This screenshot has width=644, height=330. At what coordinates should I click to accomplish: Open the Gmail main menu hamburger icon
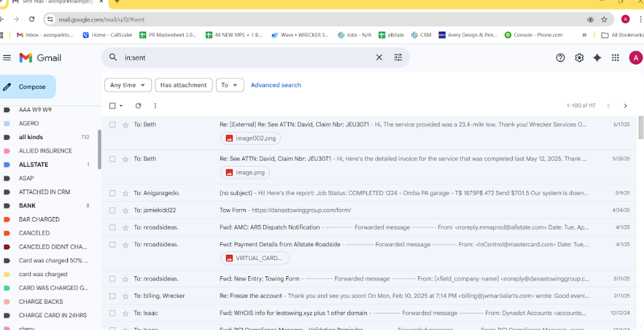click(7, 58)
